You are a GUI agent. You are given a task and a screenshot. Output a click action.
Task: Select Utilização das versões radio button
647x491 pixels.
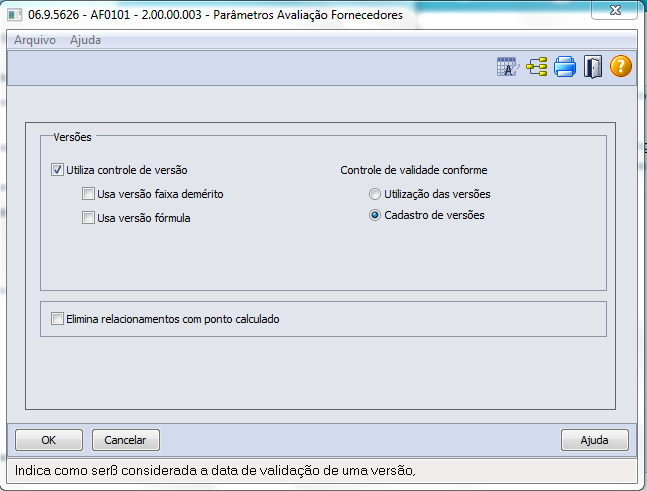375,194
